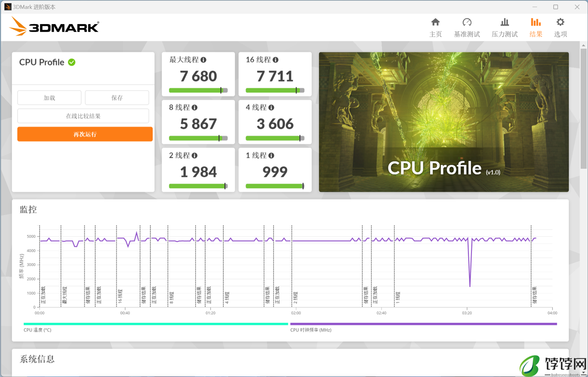Click the 02:00 time axis label
The image size is (588, 377).
[x=296, y=313]
